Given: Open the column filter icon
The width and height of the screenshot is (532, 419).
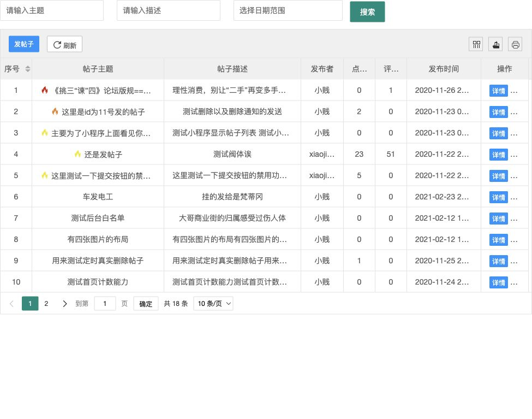Looking at the screenshot, I should point(476,44).
